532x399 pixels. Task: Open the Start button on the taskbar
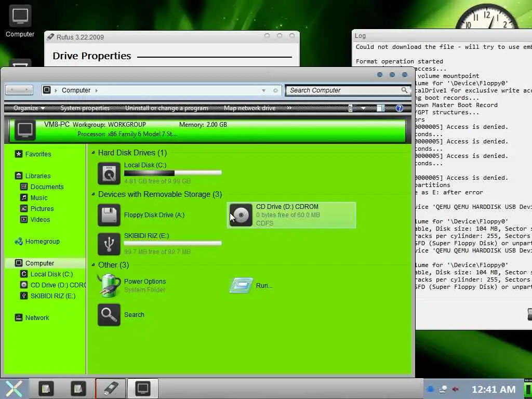[x=14, y=389]
